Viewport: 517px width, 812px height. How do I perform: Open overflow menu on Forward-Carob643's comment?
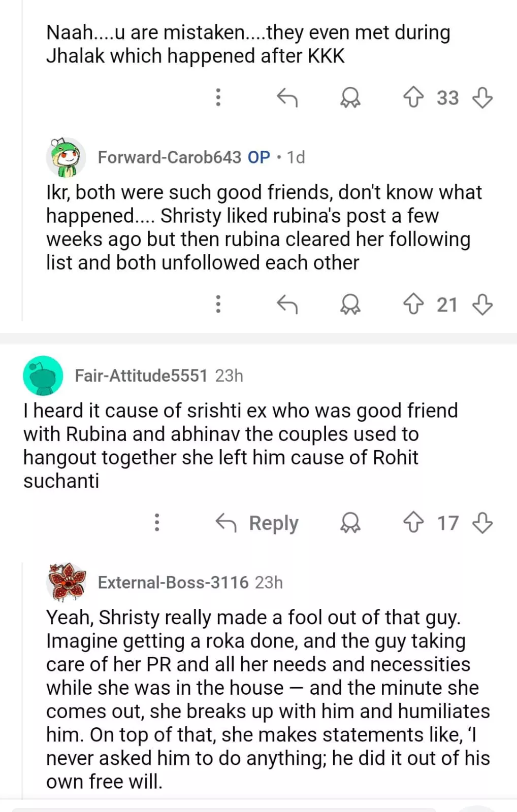pyautogui.click(x=218, y=304)
